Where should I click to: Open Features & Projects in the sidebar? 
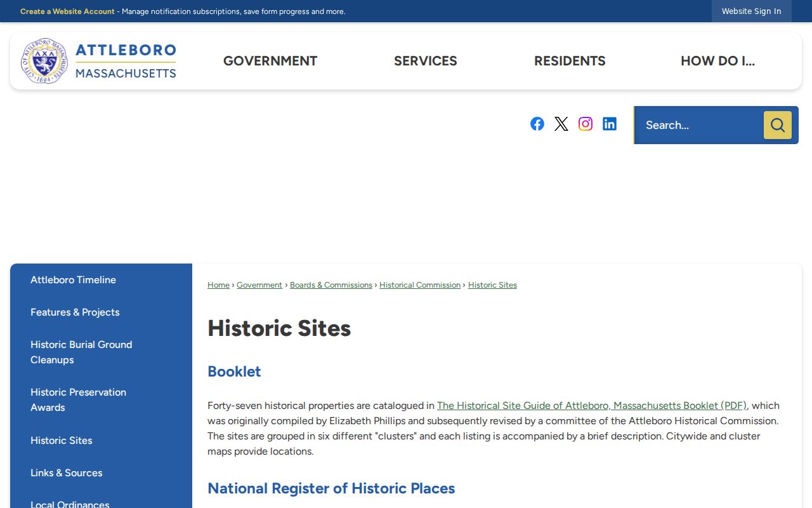point(75,312)
